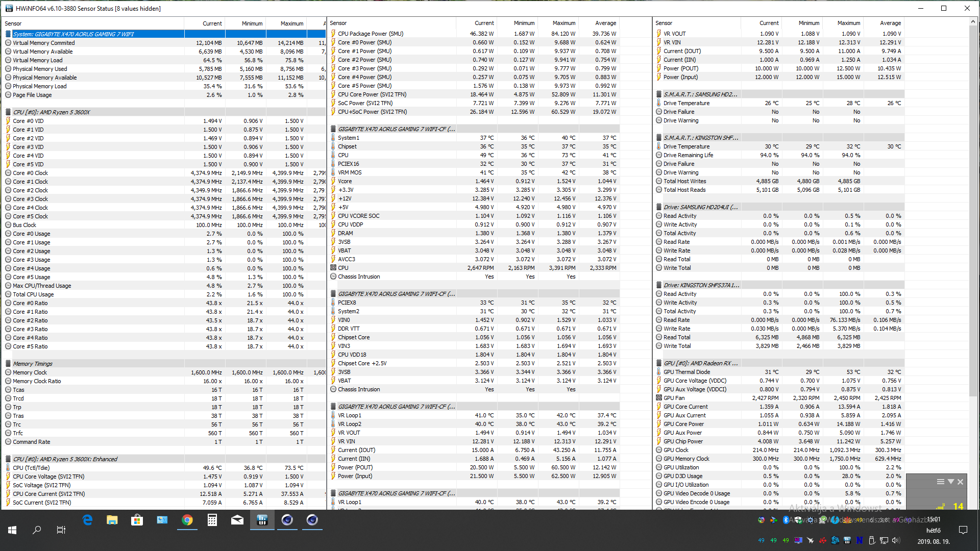Click the volume speaker tray icon
This screenshot has height=551, width=980.
tap(896, 540)
